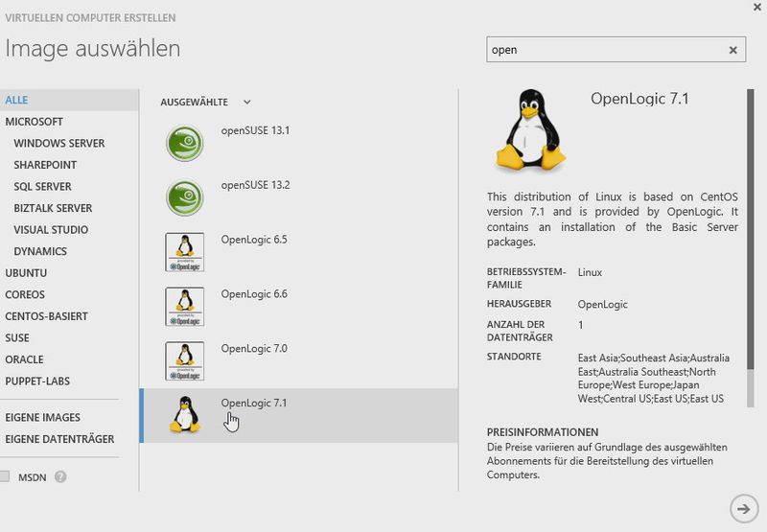Open the AUSGEWÄHLTE dropdown chevron

click(247, 103)
